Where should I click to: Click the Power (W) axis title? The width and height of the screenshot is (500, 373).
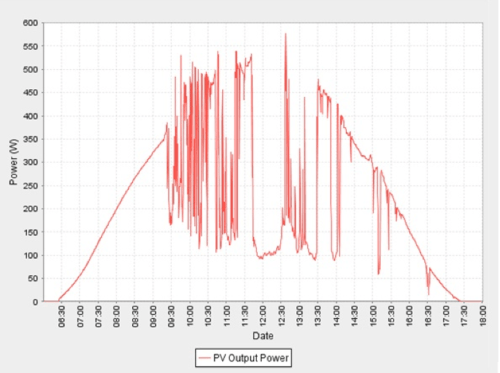point(13,162)
